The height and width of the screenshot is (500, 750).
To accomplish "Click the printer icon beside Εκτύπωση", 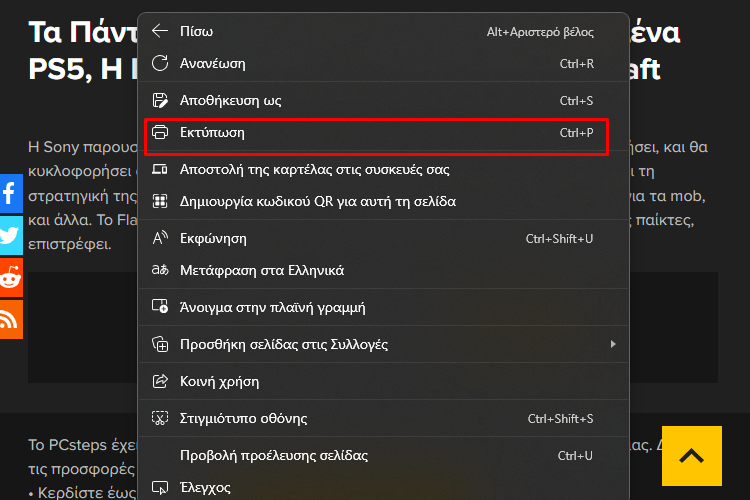I will [x=160, y=132].
